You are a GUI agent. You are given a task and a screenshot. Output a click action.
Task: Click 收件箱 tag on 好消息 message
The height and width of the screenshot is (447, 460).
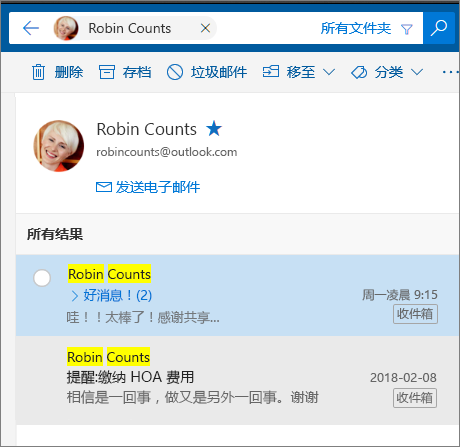[x=415, y=314]
